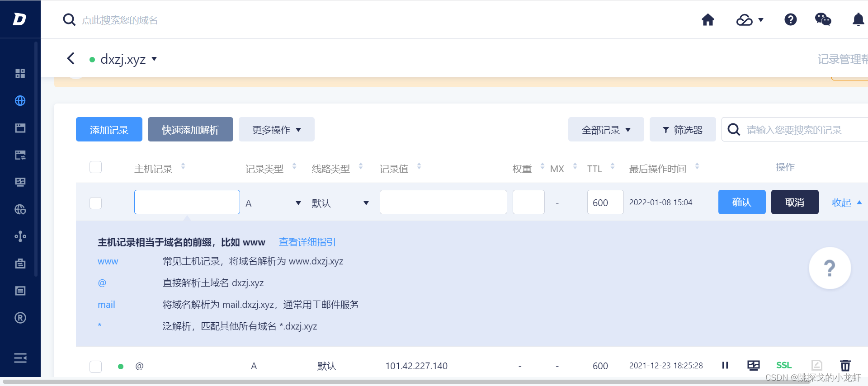
Task: Click the server list icon in sidebar
Action: [x=20, y=155]
